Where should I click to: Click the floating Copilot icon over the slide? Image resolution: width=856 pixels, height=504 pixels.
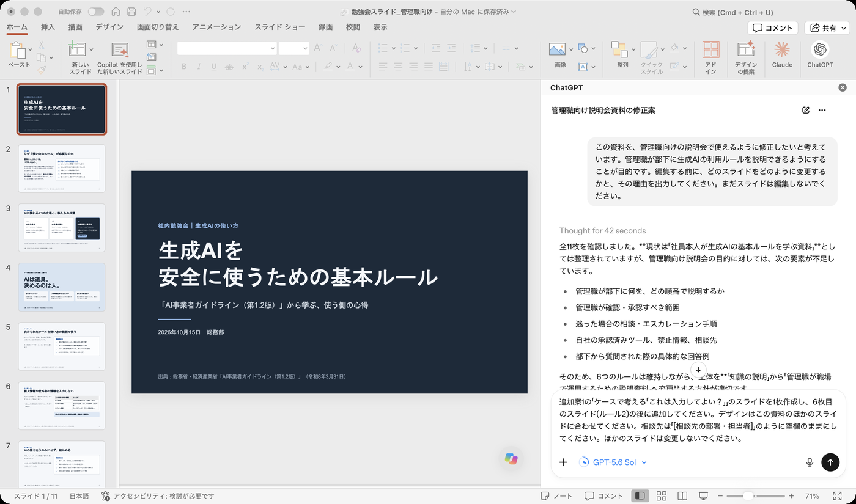pyautogui.click(x=511, y=458)
